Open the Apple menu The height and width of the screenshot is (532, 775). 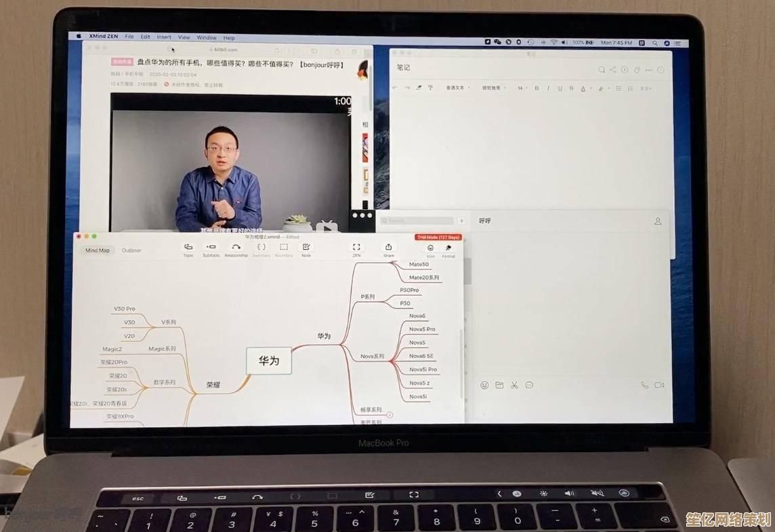click(x=79, y=36)
